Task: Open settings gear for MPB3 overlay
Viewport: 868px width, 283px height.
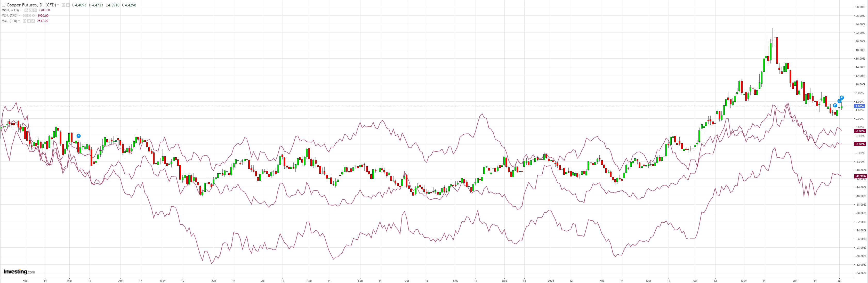Action: pos(31,10)
